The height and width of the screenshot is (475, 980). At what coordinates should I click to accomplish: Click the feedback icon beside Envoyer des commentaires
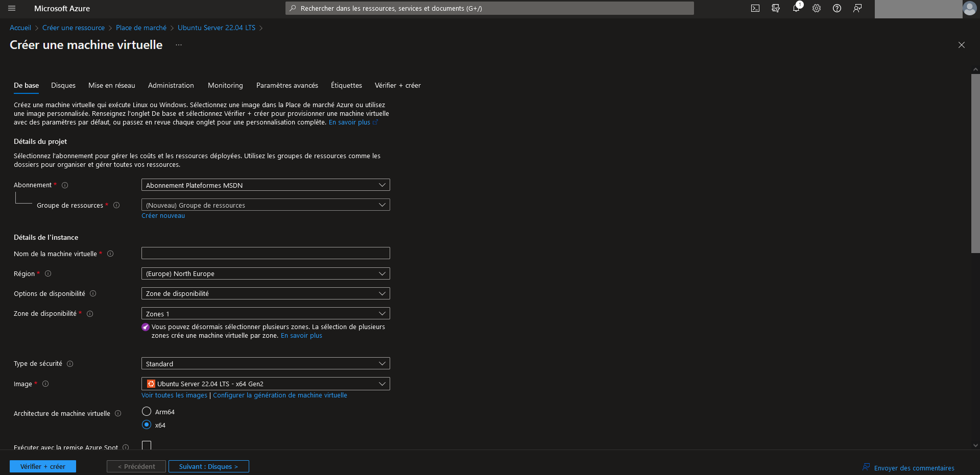[x=866, y=467]
